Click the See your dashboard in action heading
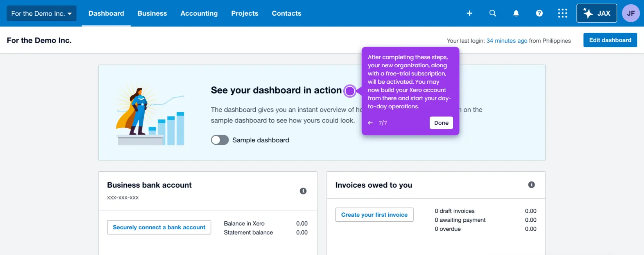This screenshot has width=644, height=255. (276, 90)
